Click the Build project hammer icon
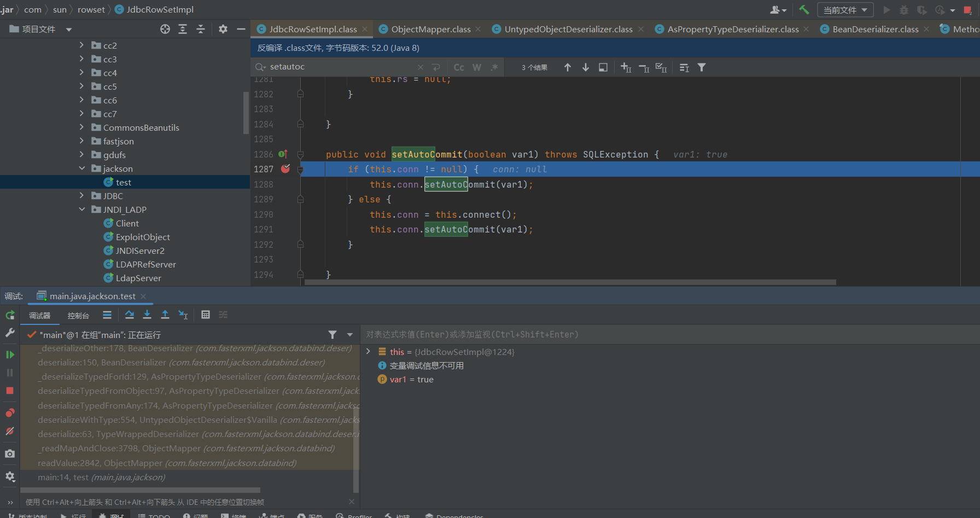Viewport: 980px width, 518px height. (803, 10)
